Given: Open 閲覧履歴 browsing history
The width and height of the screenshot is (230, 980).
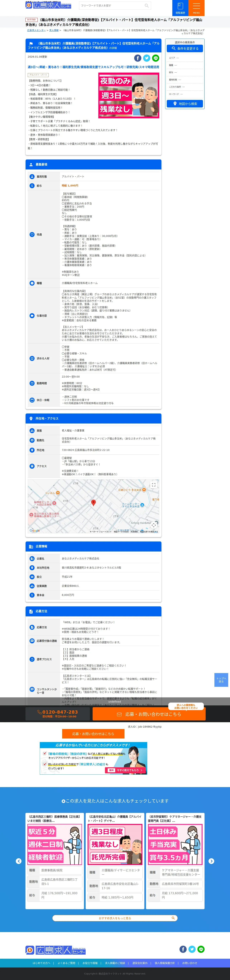Looking at the screenshot, I should click(180, 8).
